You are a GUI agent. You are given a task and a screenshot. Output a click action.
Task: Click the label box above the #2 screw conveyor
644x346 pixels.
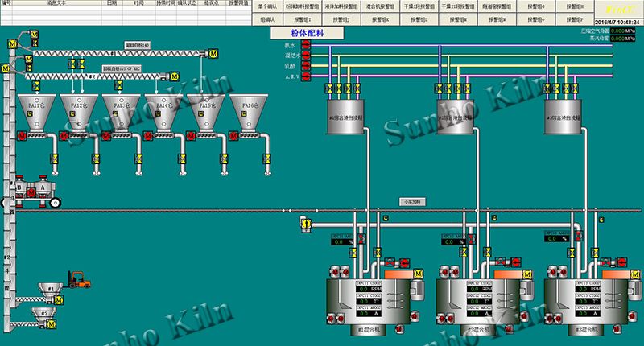pyautogui.click(x=122, y=68)
